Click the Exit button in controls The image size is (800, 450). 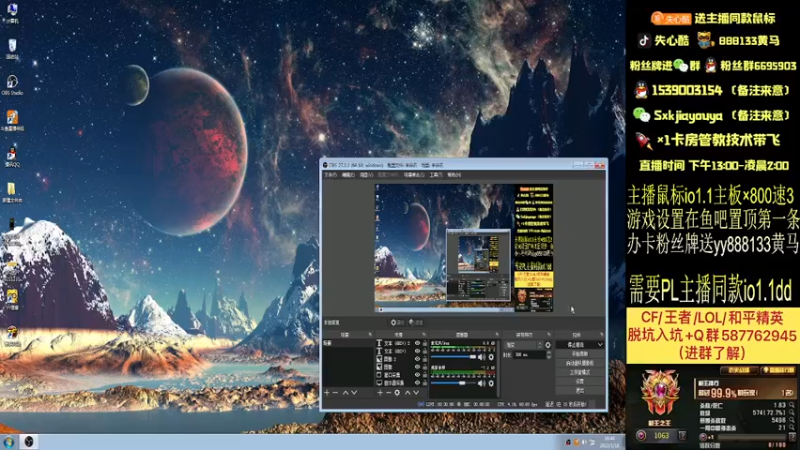580,390
